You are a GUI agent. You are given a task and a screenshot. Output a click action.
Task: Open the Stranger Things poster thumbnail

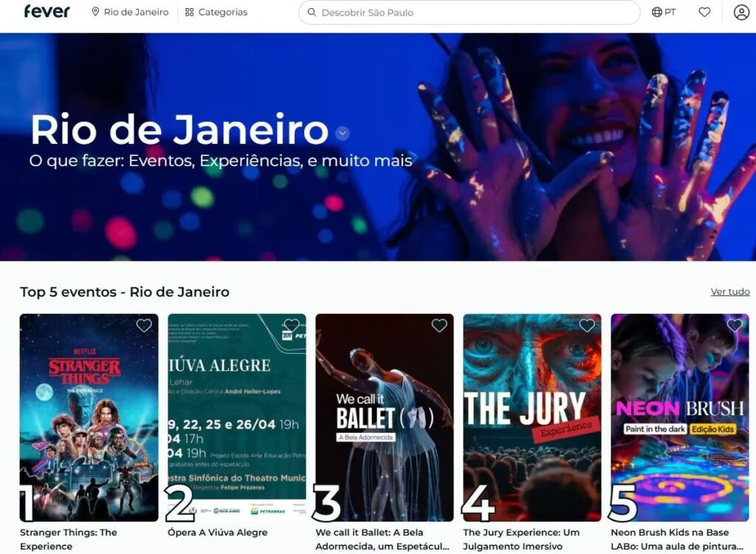point(89,417)
